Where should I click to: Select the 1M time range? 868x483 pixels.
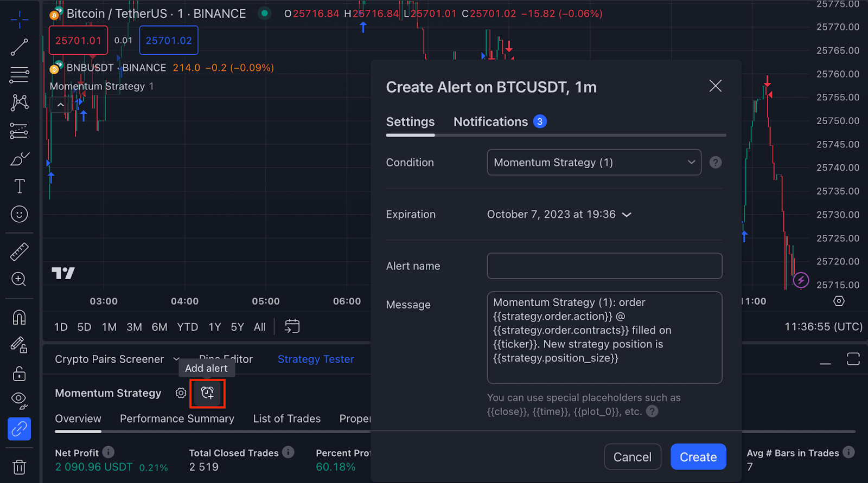click(x=109, y=327)
